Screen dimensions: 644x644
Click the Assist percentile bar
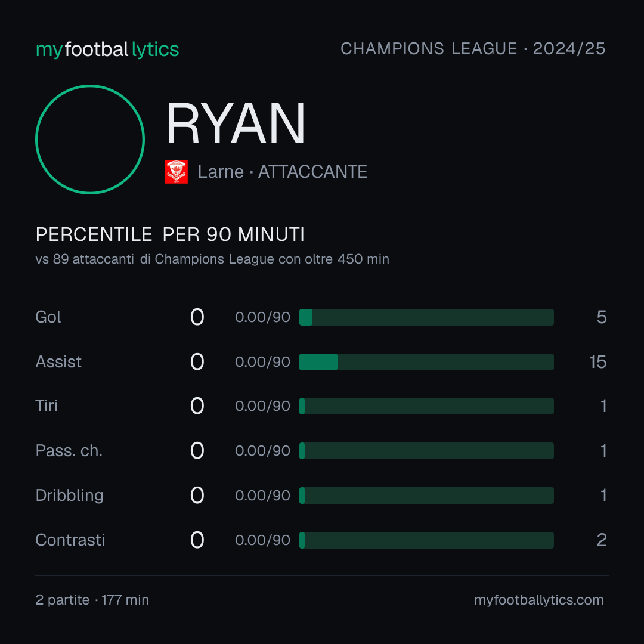[426, 362]
